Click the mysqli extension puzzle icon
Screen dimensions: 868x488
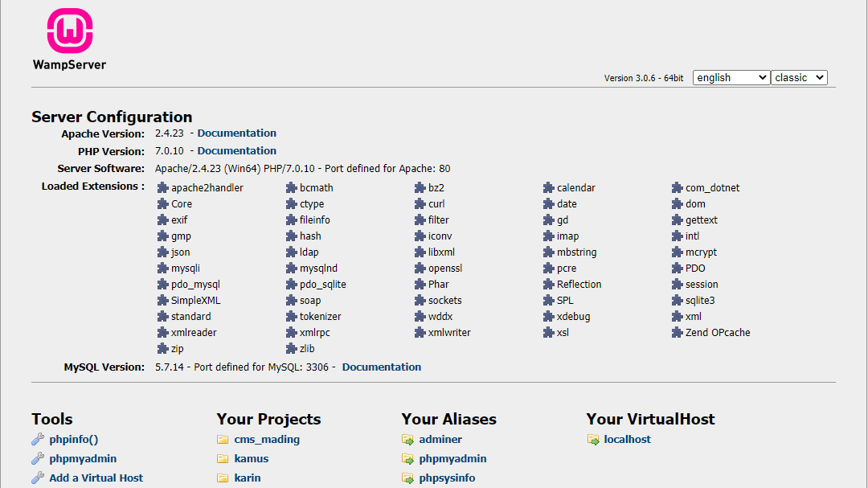[162, 268]
